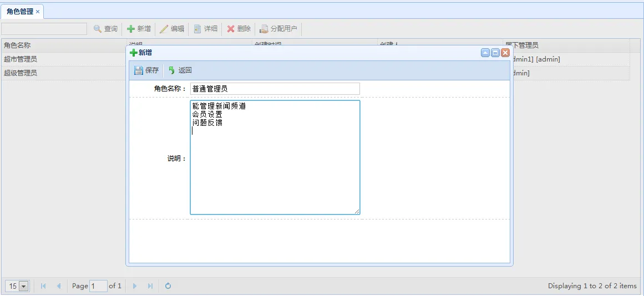Image resolution: width=644 pixels, height=296 pixels.
Task: Click the page number input box
Action: [x=98, y=286]
